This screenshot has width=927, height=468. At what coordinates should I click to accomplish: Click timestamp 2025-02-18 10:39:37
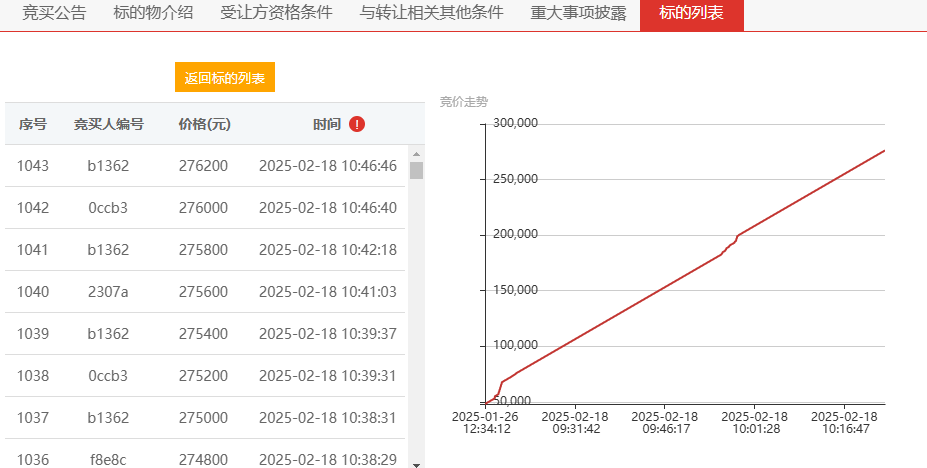(328, 334)
